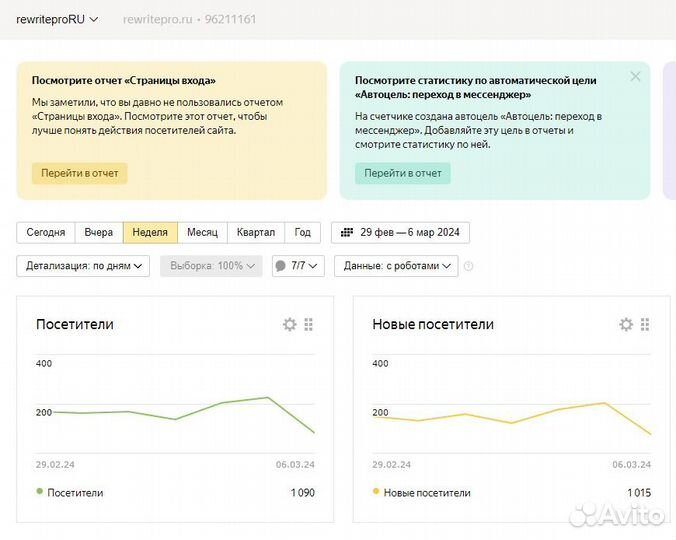
Task: Click the total value 1 090
Action: click(x=303, y=493)
